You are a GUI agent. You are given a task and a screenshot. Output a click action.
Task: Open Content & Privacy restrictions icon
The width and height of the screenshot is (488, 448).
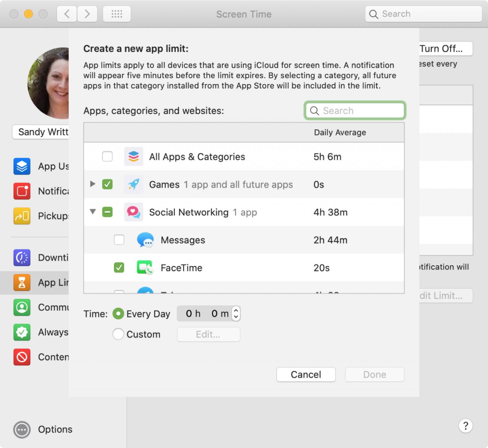[22, 357]
